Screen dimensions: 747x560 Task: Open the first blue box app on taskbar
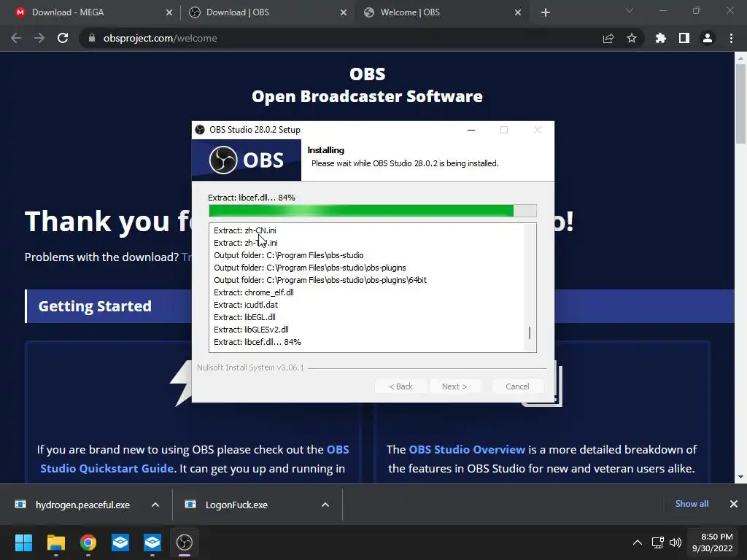coord(120,542)
